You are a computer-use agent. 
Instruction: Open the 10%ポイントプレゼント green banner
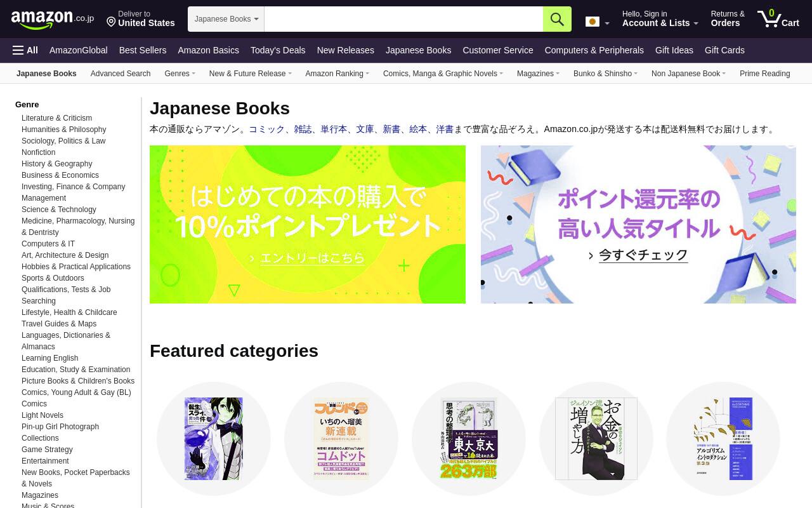tap(308, 224)
